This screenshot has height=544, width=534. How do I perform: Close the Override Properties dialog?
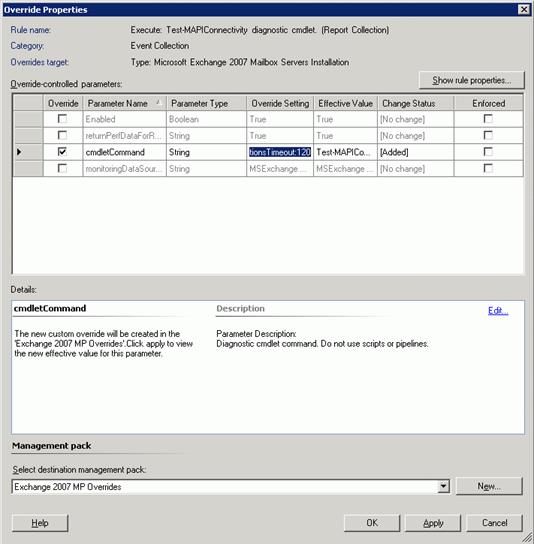point(524,9)
